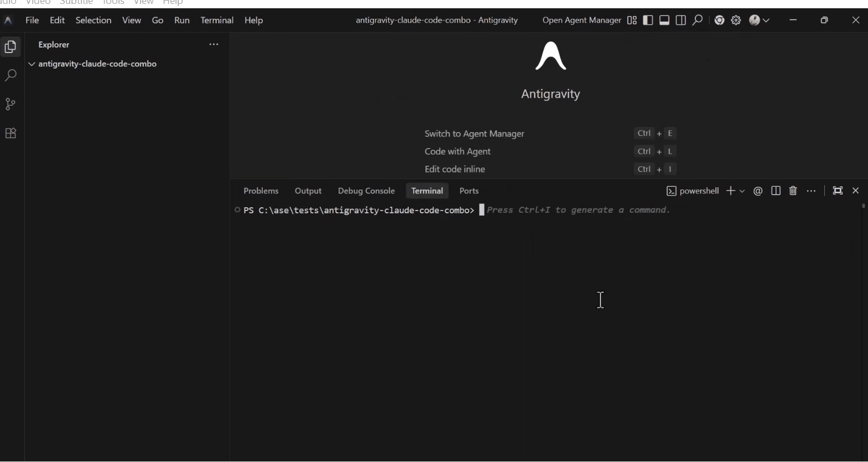Switch to the Output tab
Image resolution: width=868 pixels, height=462 pixels.
308,191
